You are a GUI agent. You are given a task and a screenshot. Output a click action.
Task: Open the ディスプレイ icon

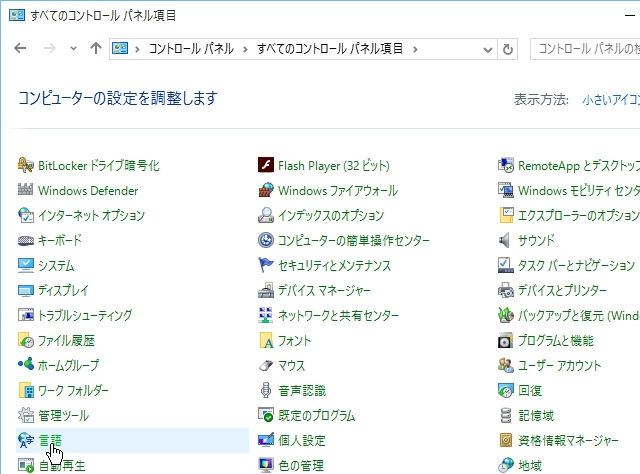point(25,290)
